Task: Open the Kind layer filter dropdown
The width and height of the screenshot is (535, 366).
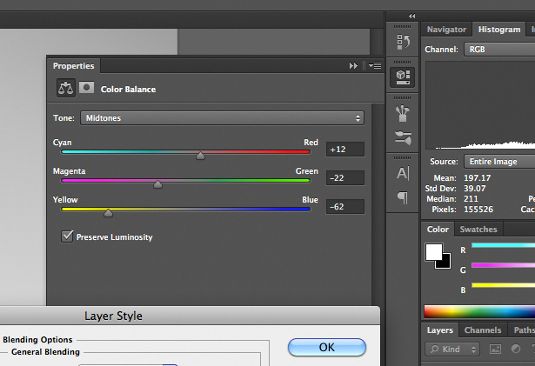Action: click(x=452, y=349)
